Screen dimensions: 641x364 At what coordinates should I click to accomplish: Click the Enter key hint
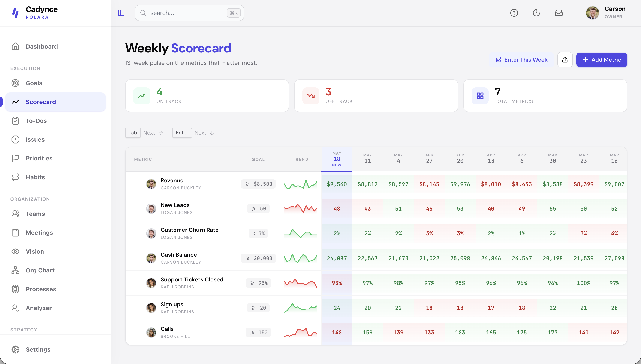click(x=182, y=133)
